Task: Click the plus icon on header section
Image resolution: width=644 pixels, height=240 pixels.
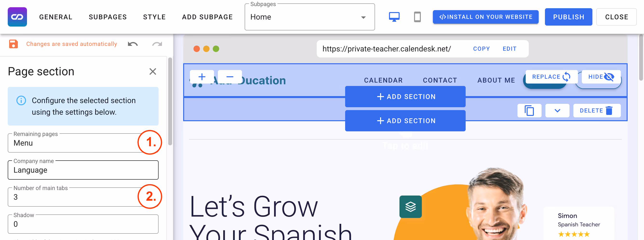Action: point(202,77)
